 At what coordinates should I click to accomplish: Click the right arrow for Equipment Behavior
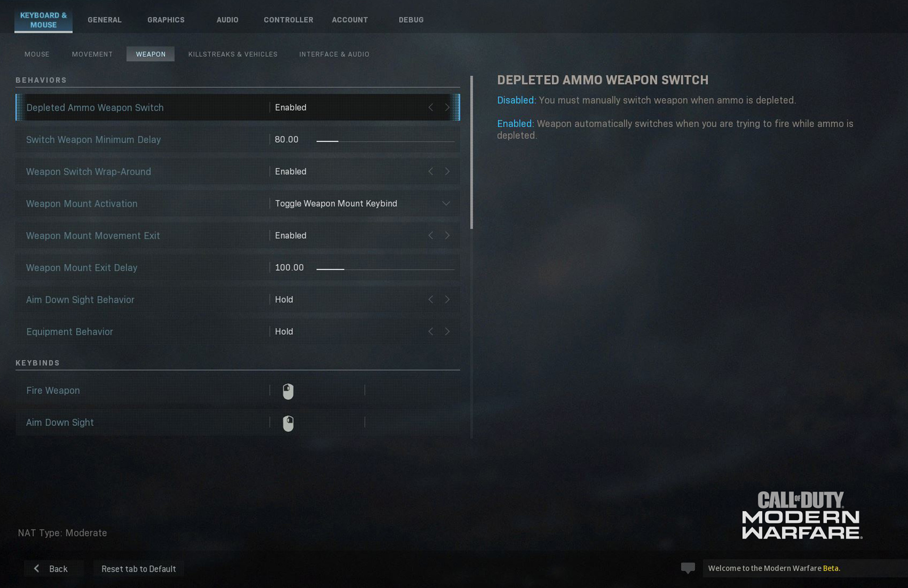point(447,331)
